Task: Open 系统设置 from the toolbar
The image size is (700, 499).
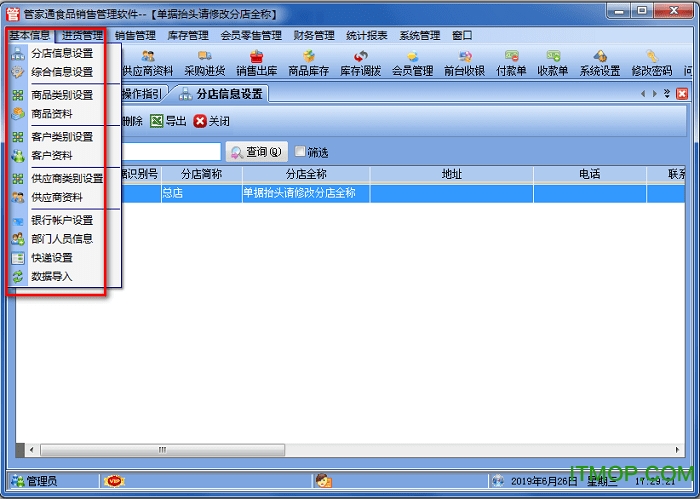Action: click(600, 63)
